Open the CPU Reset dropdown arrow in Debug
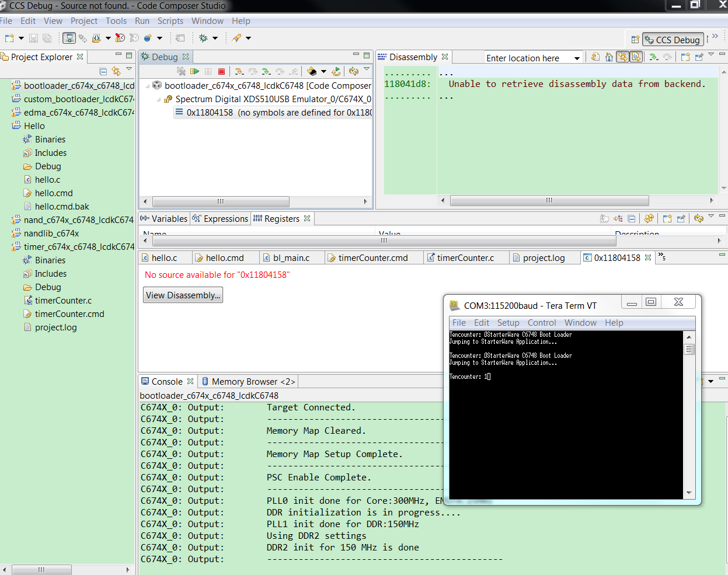The width and height of the screenshot is (728, 575). [x=323, y=71]
